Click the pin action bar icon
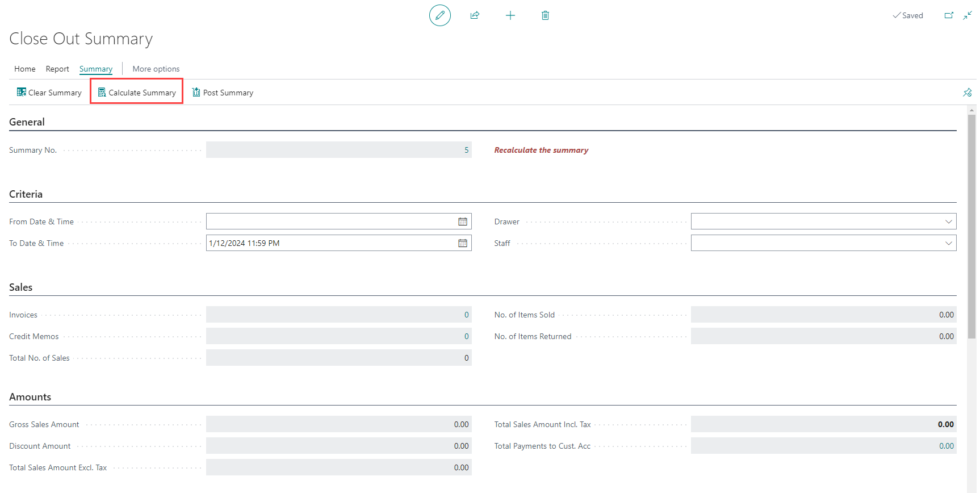This screenshot has width=980, height=493. pyautogui.click(x=967, y=93)
